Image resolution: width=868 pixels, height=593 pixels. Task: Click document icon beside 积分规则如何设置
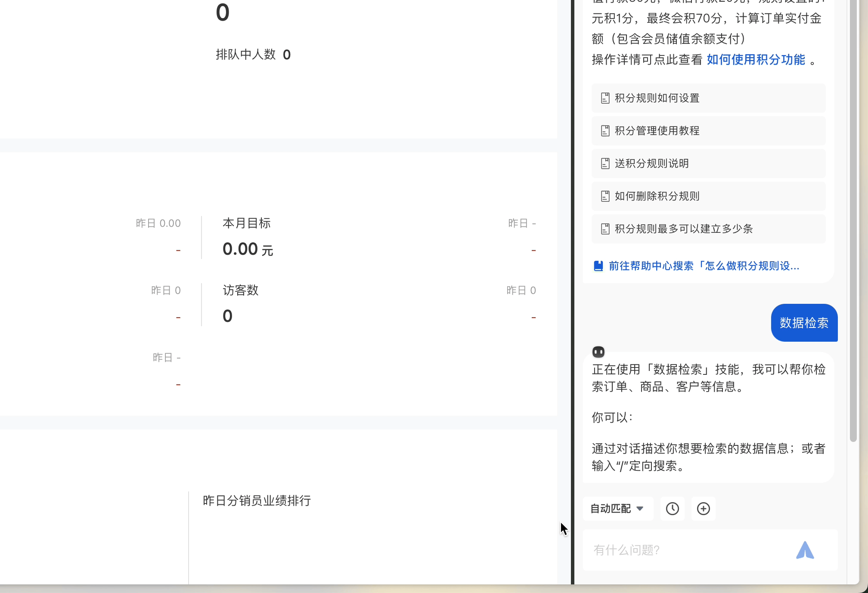[x=605, y=98]
